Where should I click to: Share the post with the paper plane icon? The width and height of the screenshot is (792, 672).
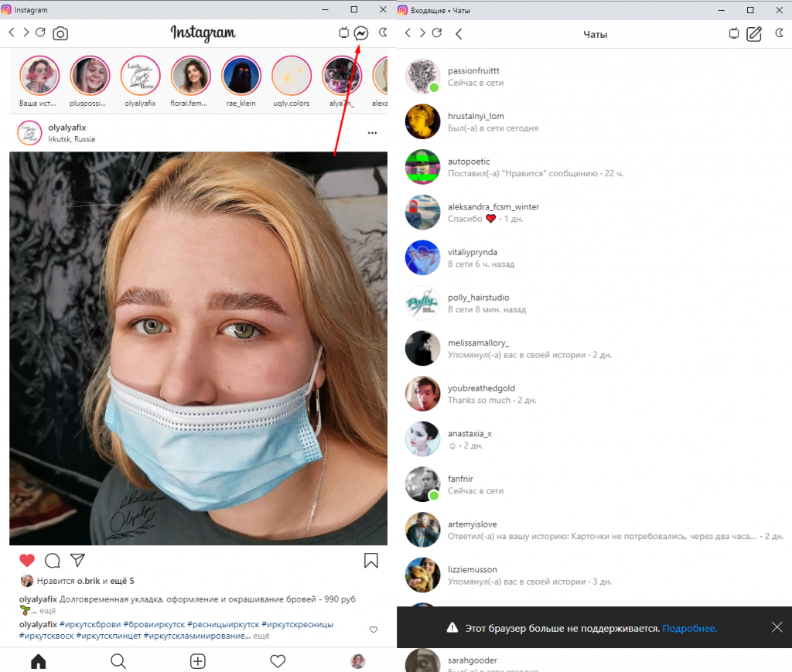coord(77,560)
